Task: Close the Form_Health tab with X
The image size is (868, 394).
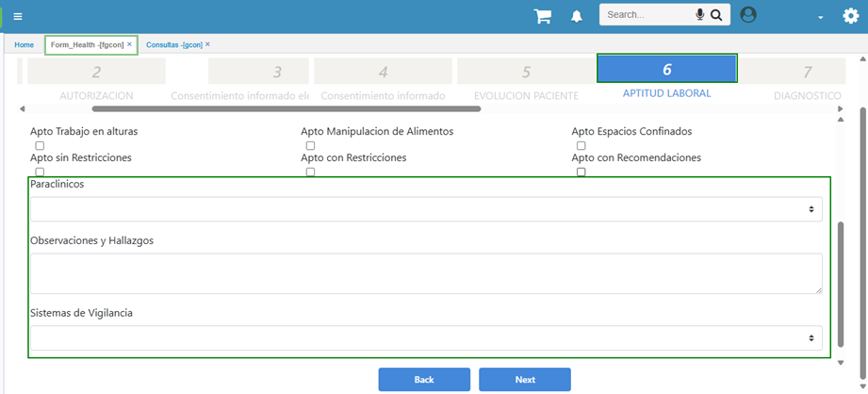Action: pyautogui.click(x=130, y=44)
